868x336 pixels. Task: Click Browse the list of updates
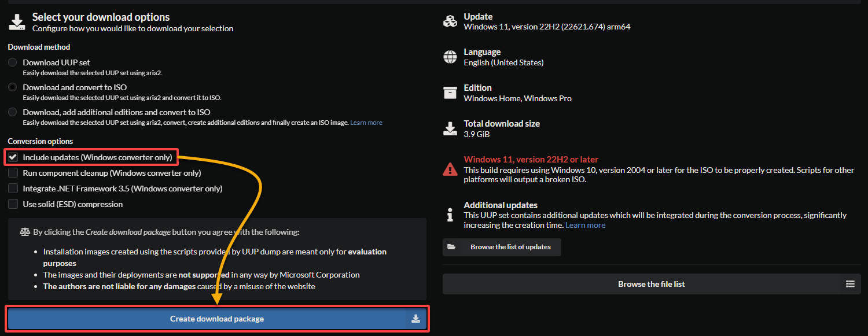point(502,247)
